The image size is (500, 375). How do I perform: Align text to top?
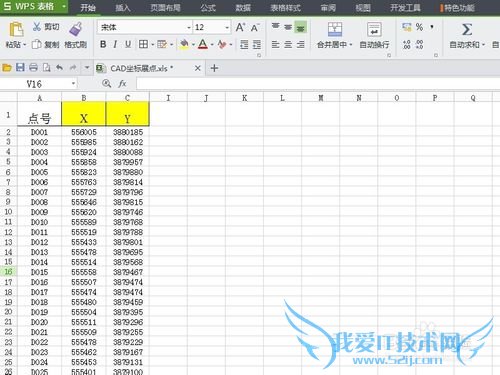coord(275,27)
